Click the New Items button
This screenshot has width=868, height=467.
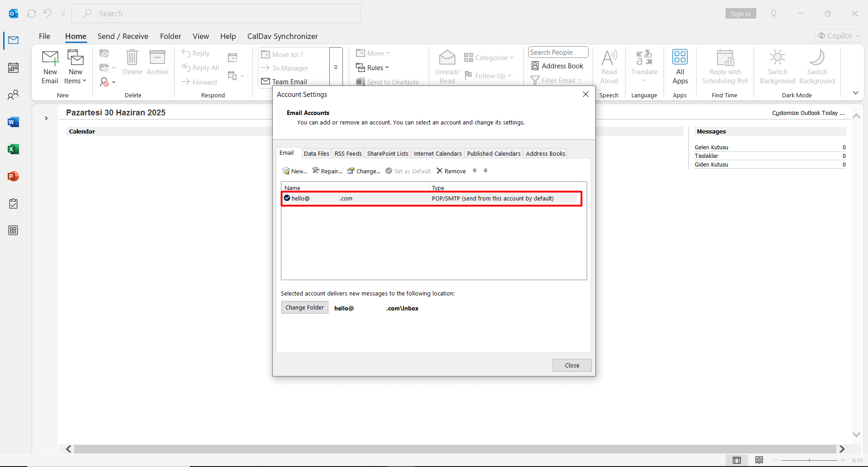(x=76, y=67)
